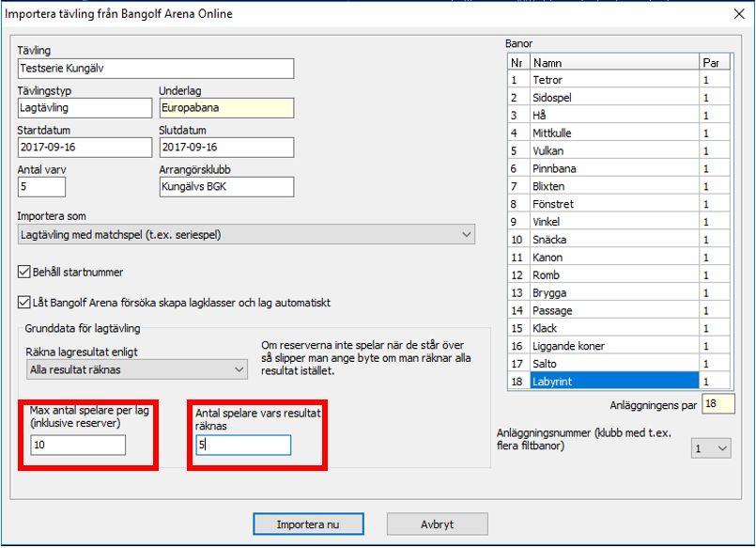Screen dimensions: 756x548
Task: Click the Nr column header
Action: coord(518,63)
